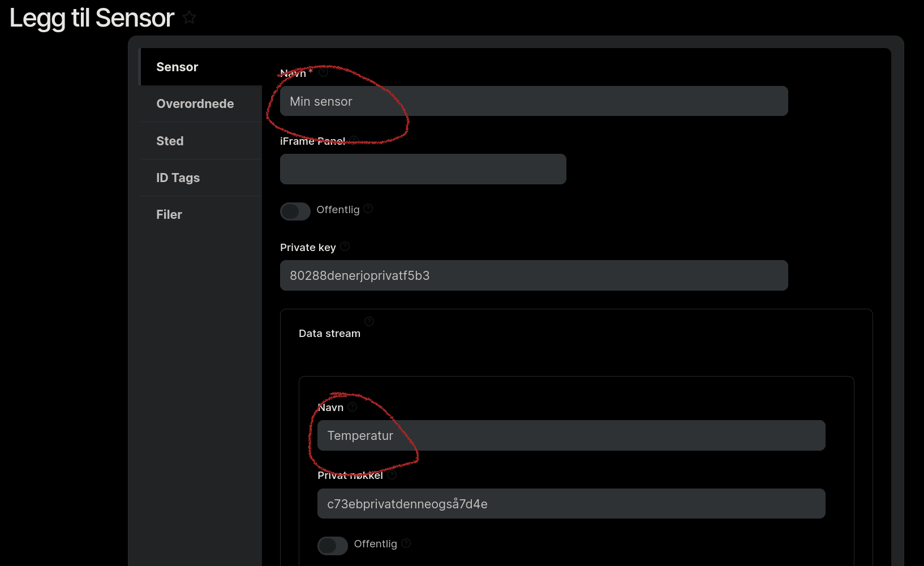Click the Private key input field

(534, 275)
